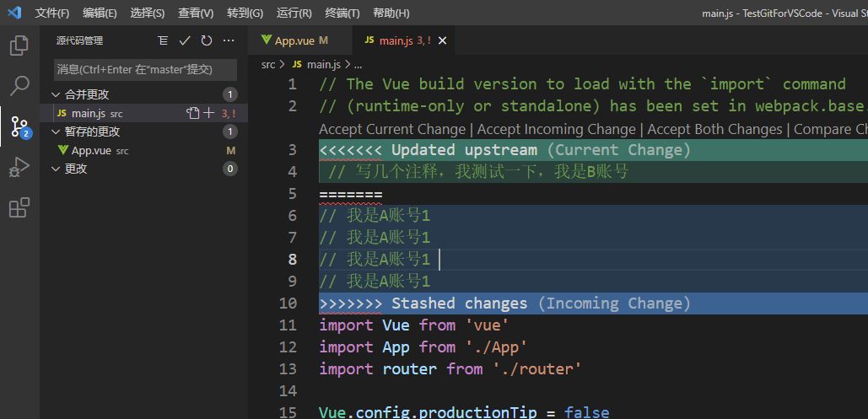Screen dimensions: 868x419
Task: Click Accept Incoming Change link
Action: point(557,130)
